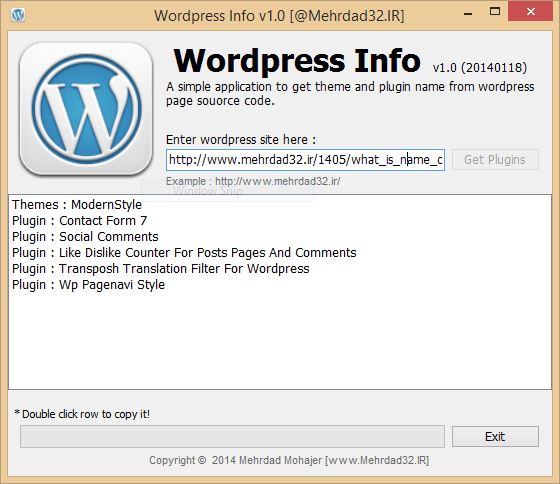Image resolution: width=560 pixels, height=484 pixels.
Task: Click the Get Plugins button
Action: click(495, 160)
